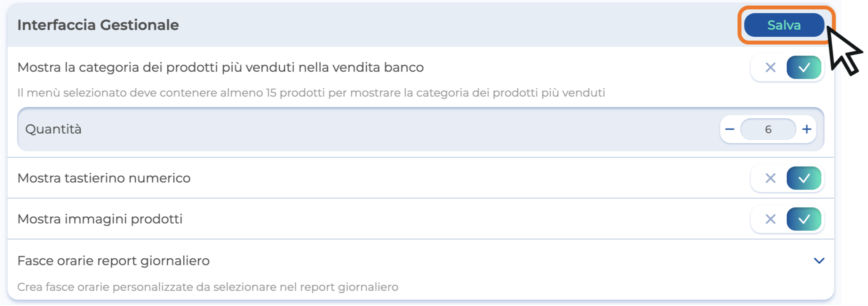Click the hint about 15 prodotti minimum

(311, 93)
